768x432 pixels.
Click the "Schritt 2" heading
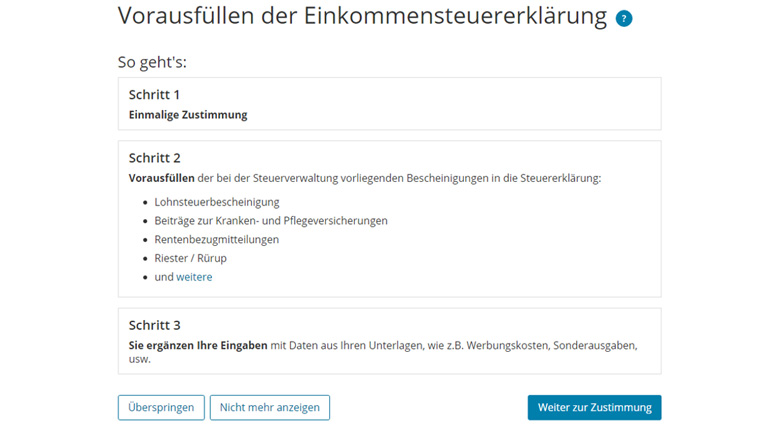pos(154,158)
